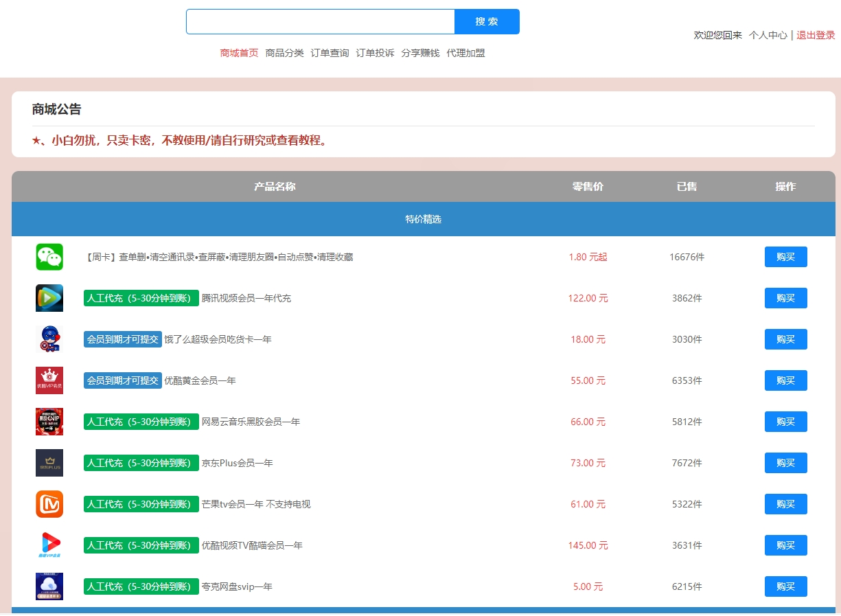The height and width of the screenshot is (616, 841).
Task: Click 购买 for 腾讯视频会员一年代充
Action: coord(785,297)
